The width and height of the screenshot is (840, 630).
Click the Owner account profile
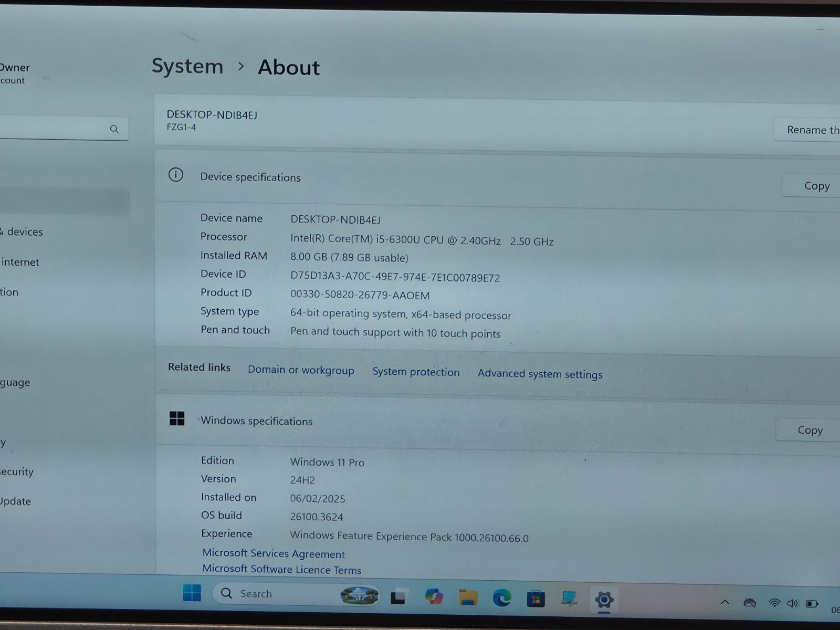[x=16, y=73]
